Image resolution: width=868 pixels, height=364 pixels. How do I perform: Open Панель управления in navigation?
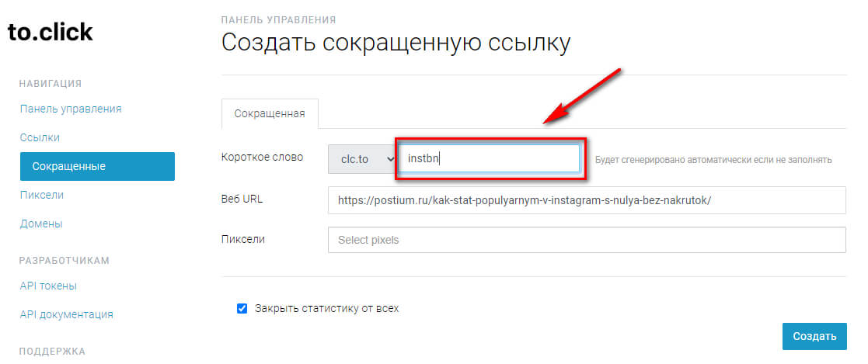click(x=71, y=109)
